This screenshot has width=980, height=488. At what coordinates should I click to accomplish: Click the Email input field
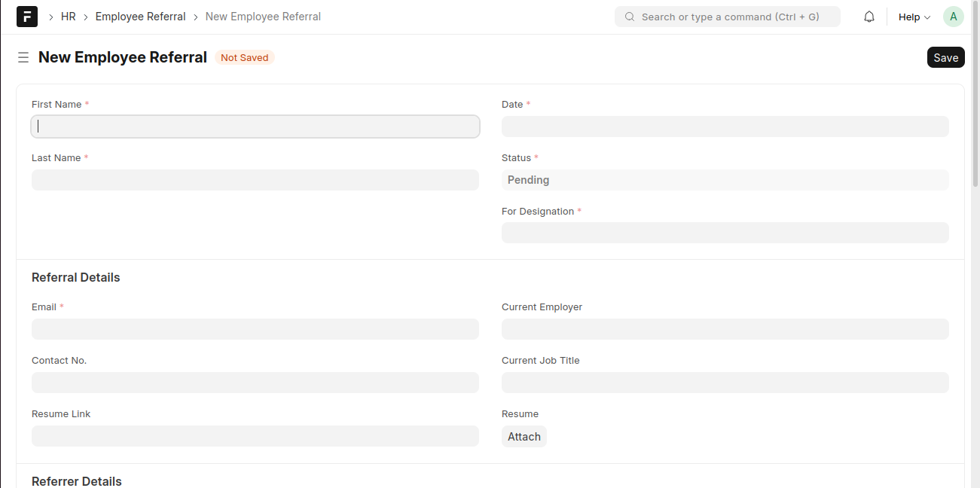coord(255,329)
